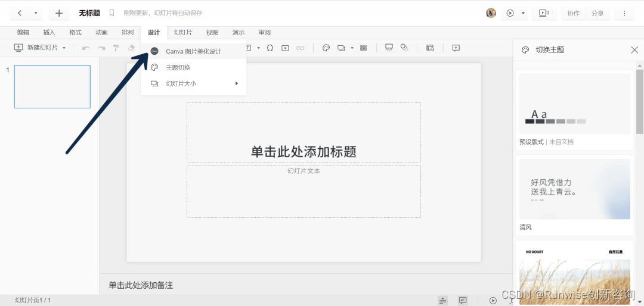Select the 预设版式 theme thumbnail
The width and height of the screenshot is (644, 306).
[575, 104]
